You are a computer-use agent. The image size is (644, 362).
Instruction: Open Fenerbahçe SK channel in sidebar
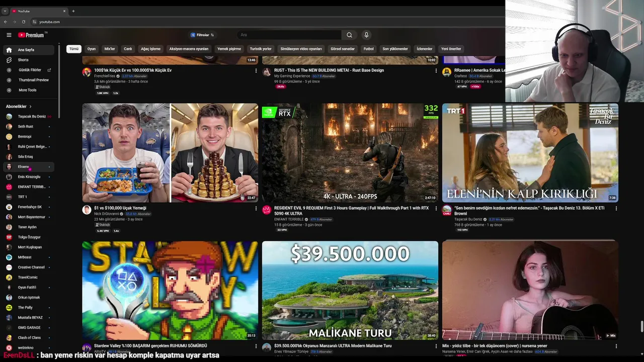pos(29,207)
